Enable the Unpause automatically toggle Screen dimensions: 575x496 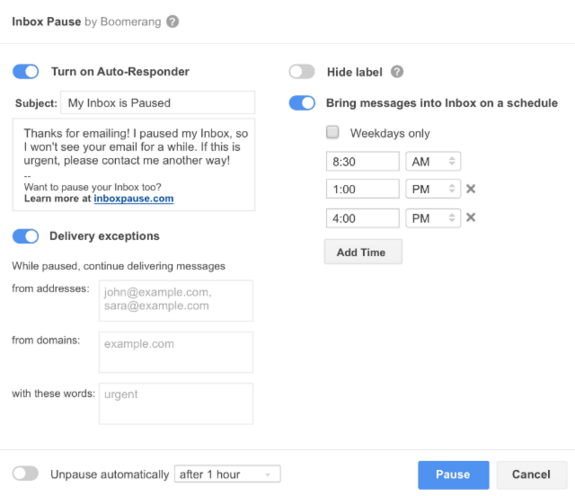[x=25, y=473]
